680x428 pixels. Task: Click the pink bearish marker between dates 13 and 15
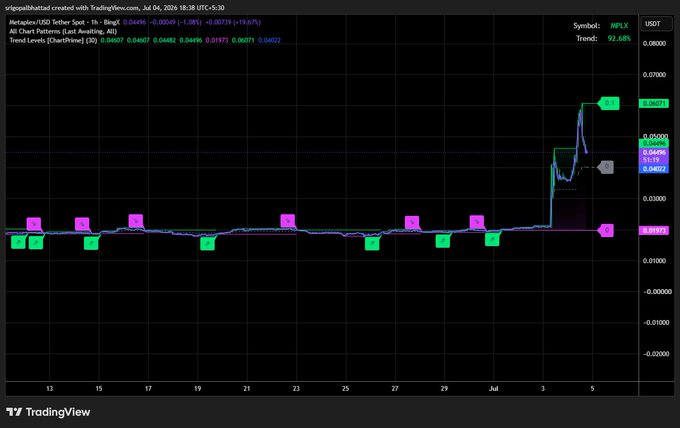[82, 224]
